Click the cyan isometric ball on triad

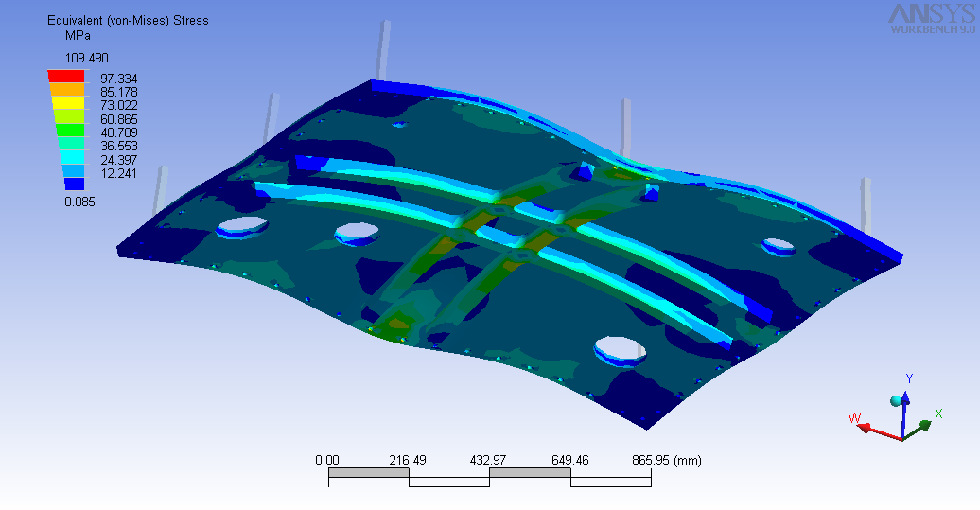[x=896, y=400]
